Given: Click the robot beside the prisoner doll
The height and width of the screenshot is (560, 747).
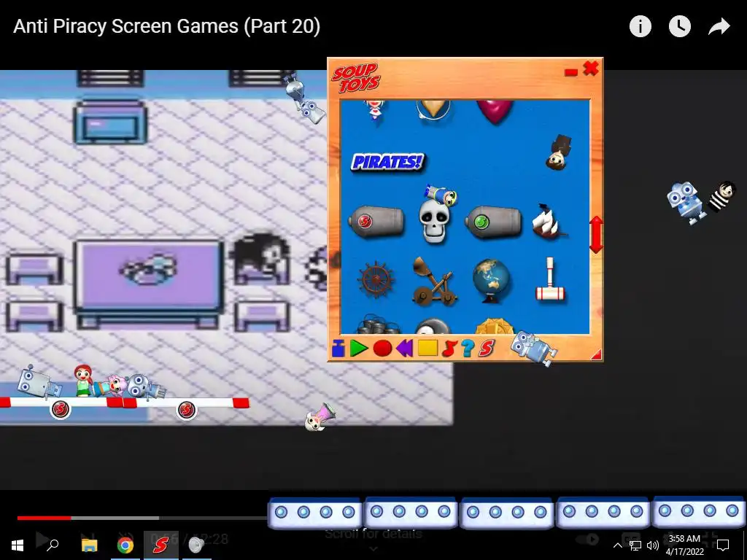Looking at the screenshot, I should (685, 203).
